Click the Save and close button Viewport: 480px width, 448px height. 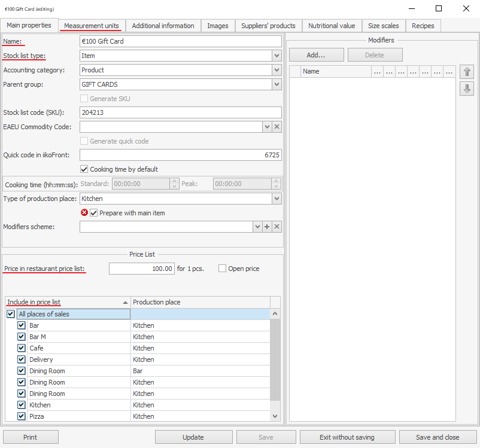[x=438, y=437]
